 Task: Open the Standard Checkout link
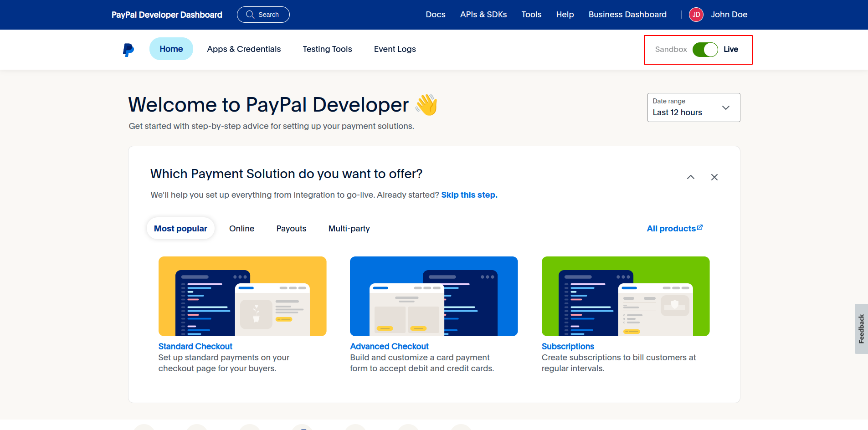[195, 346]
